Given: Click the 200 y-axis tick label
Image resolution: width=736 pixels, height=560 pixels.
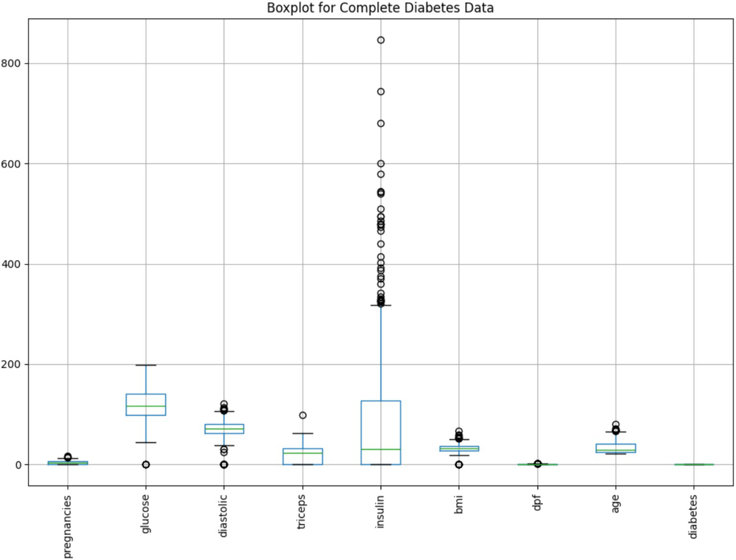Looking at the screenshot, I should pyautogui.click(x=11, y=364).
